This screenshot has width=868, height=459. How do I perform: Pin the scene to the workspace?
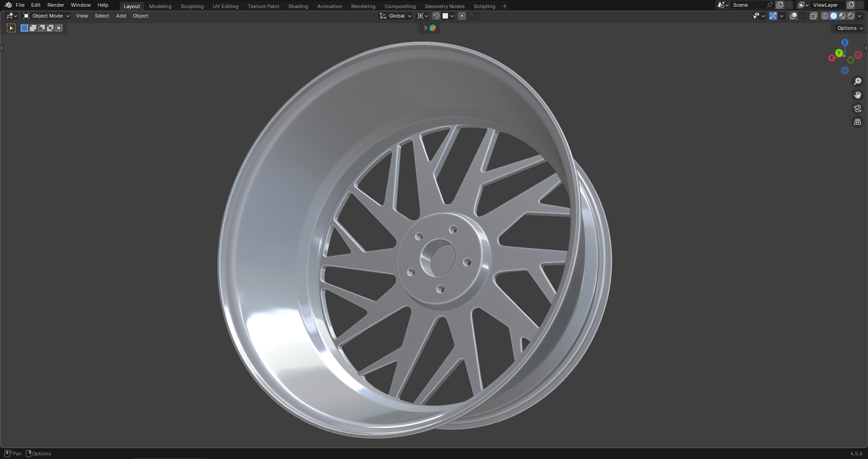click(770, 5)
